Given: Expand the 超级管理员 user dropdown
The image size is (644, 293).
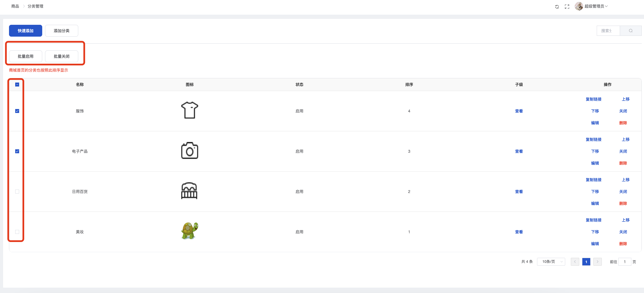Looking at the screenshot, I should point(596,6).
